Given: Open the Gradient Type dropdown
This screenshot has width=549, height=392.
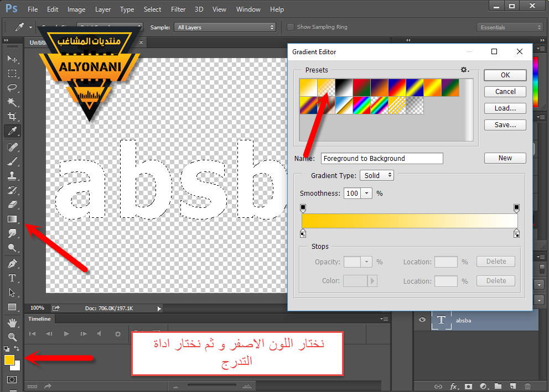Looking at the screenshot, I should [x=376, y=175].
